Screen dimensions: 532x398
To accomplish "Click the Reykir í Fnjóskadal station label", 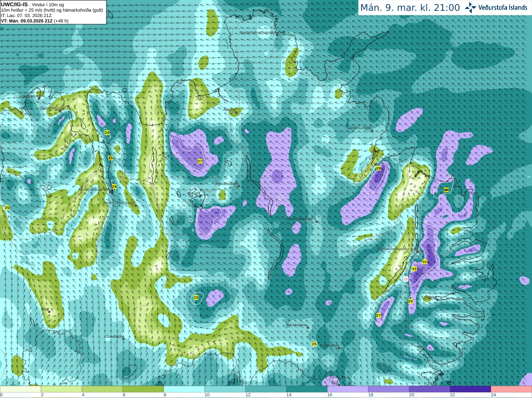I will 119,203.
